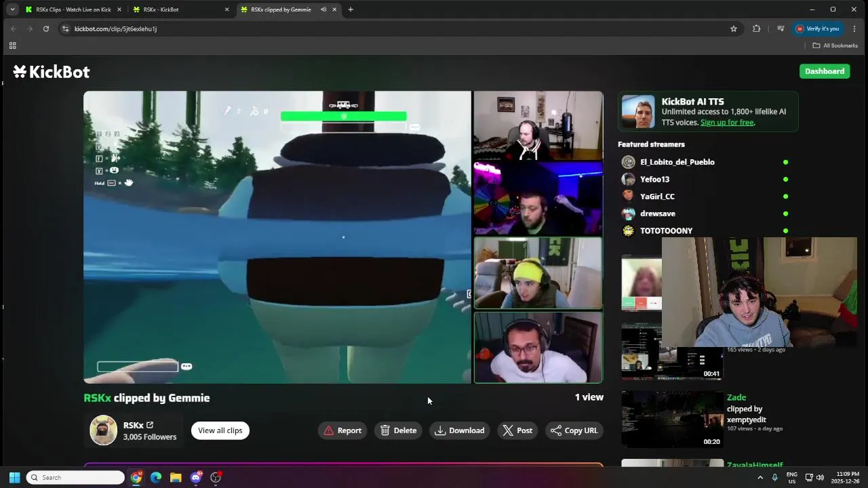Open Chrome from taskbar

click(136, 477)
